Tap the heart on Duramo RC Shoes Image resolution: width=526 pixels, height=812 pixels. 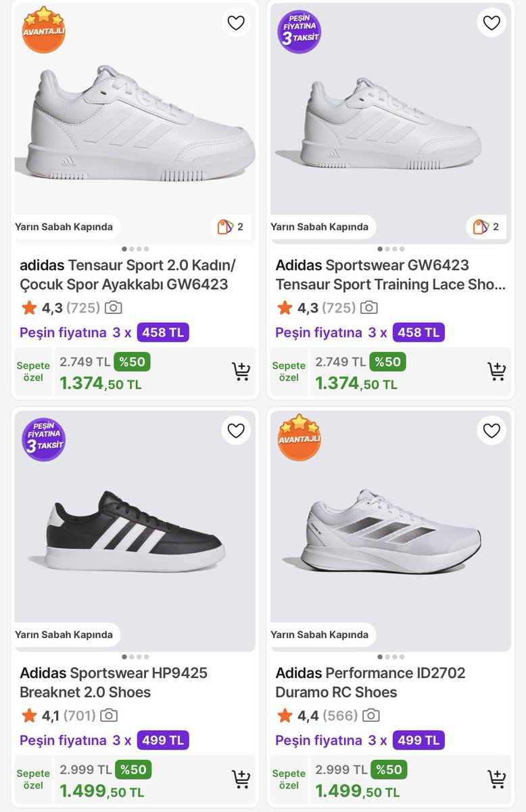tap(492, 431)
